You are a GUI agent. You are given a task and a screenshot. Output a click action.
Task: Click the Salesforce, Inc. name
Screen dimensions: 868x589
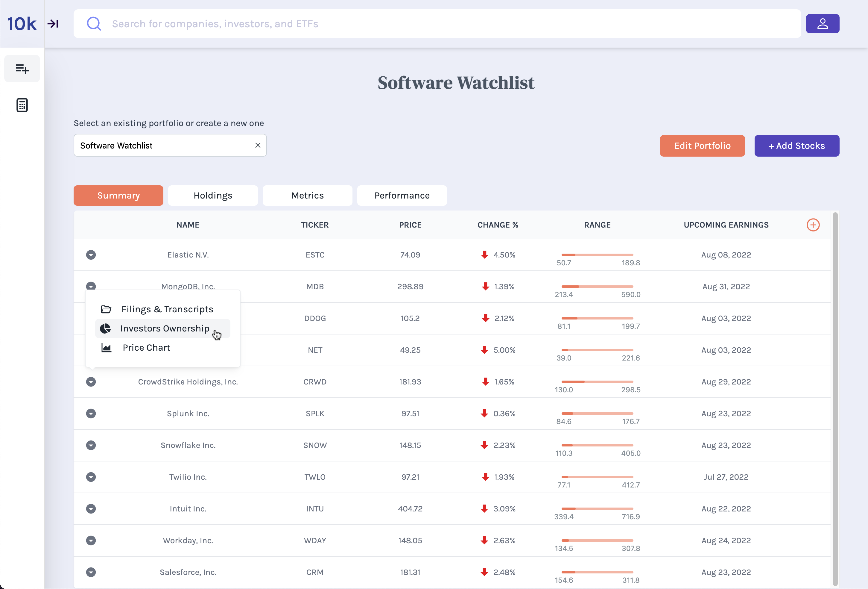coord(188,573)
